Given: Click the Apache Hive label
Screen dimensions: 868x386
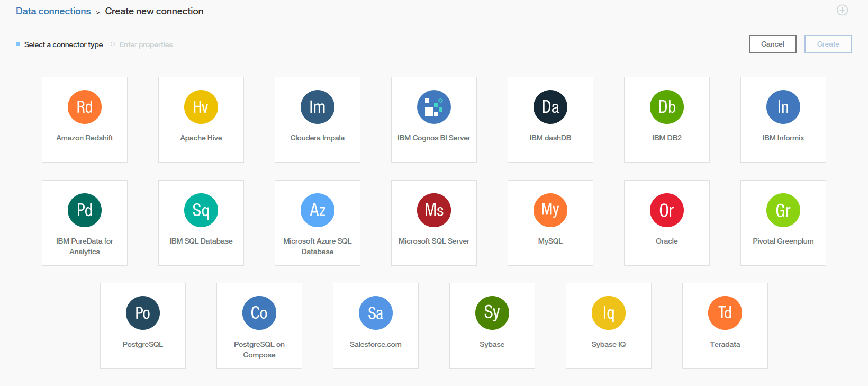Looking at the screenshot, I should click(x=201, y=138).
